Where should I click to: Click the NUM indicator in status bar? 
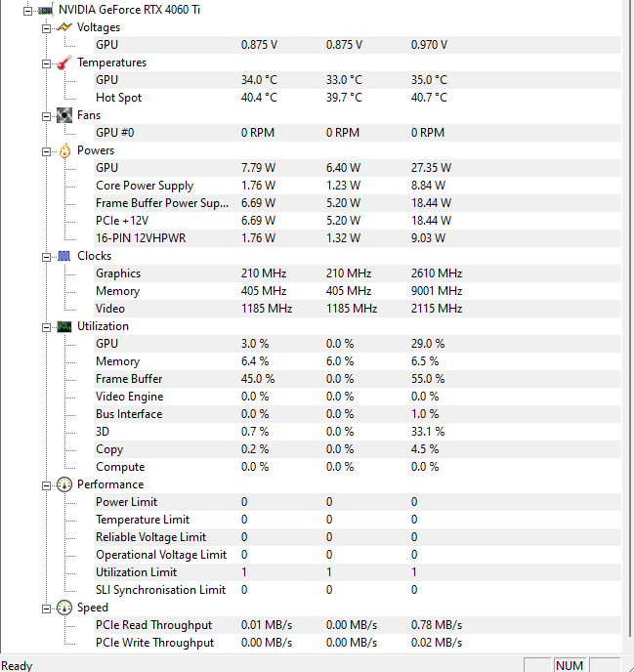(x=570, y=665)
